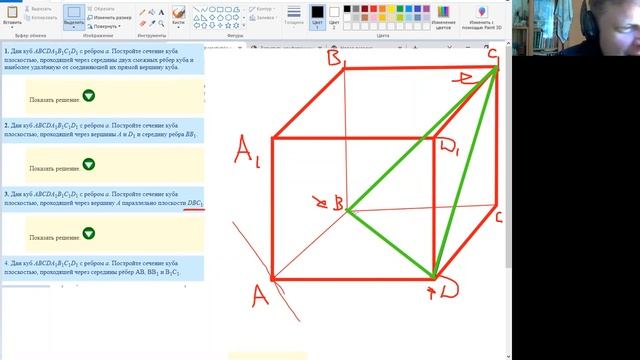Choose the Right triangle shape

pos(204,18)
